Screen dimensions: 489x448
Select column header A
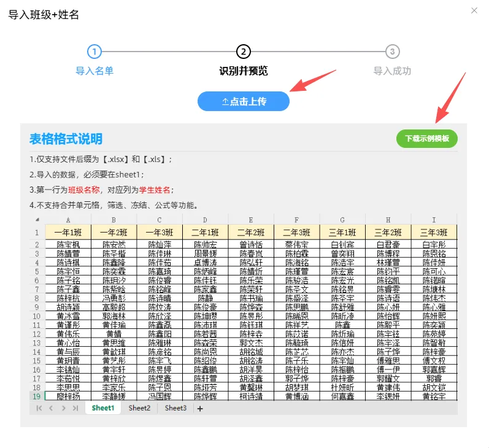pyautogui.click(x=68, y=220)
